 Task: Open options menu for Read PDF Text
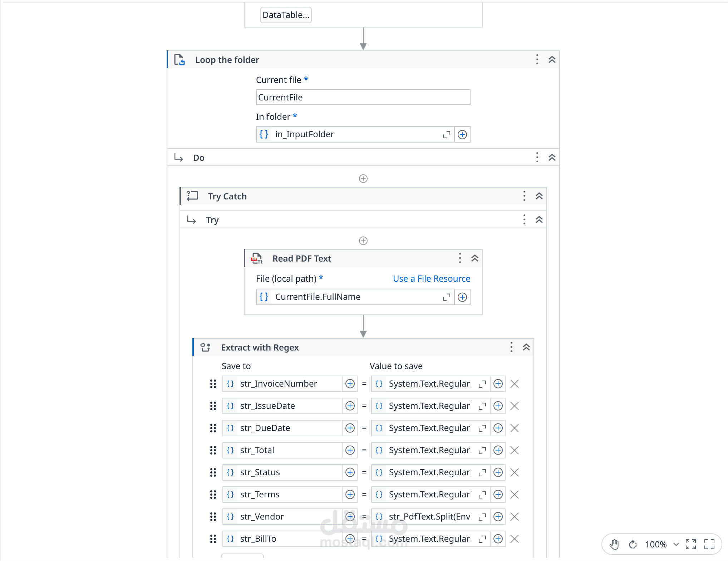pos(460,258)
